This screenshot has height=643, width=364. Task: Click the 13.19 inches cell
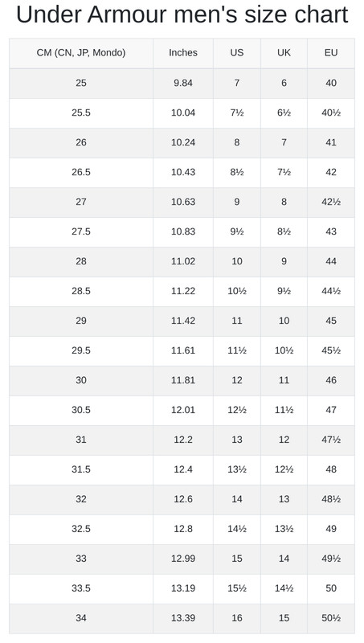[x=183, y=588]
